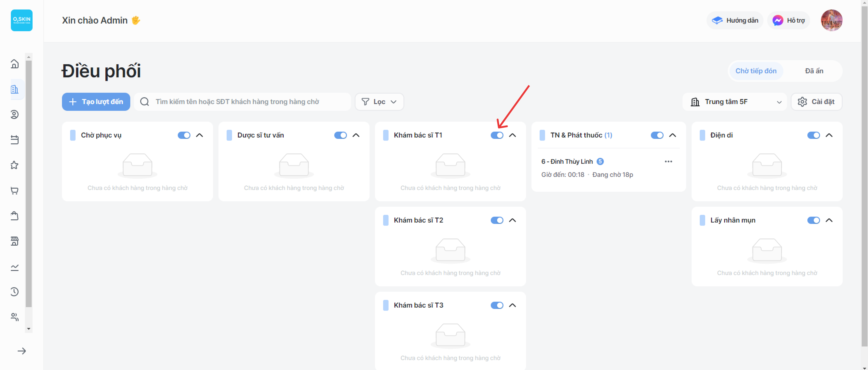Open the Lọc filter dropdown
Screen dimensions: 868x370
tap(379, 102)
